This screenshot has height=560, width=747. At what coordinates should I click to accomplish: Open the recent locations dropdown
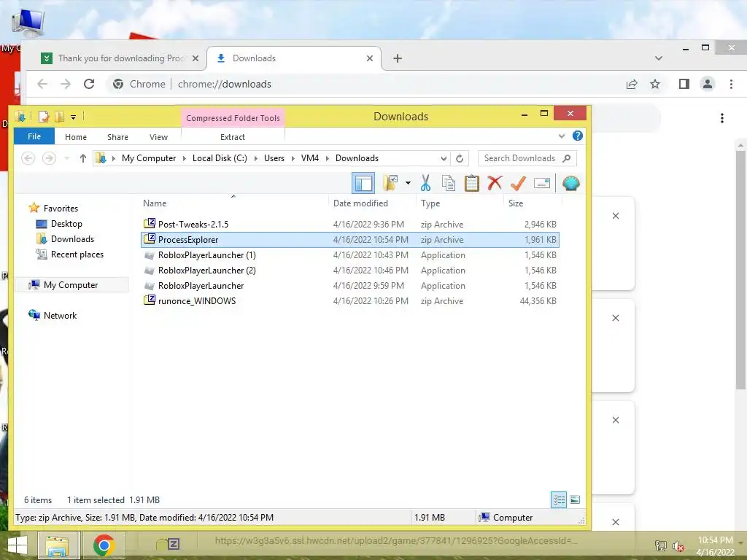[66, 158]
